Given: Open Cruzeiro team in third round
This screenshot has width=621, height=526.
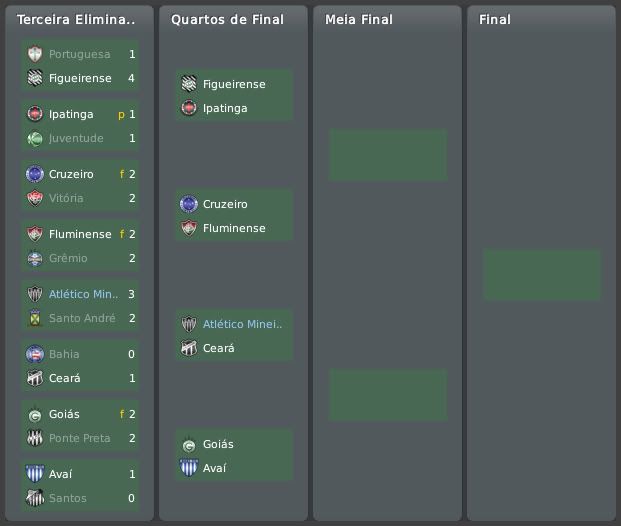Looking at the screenshot, I should pos(71,174).
